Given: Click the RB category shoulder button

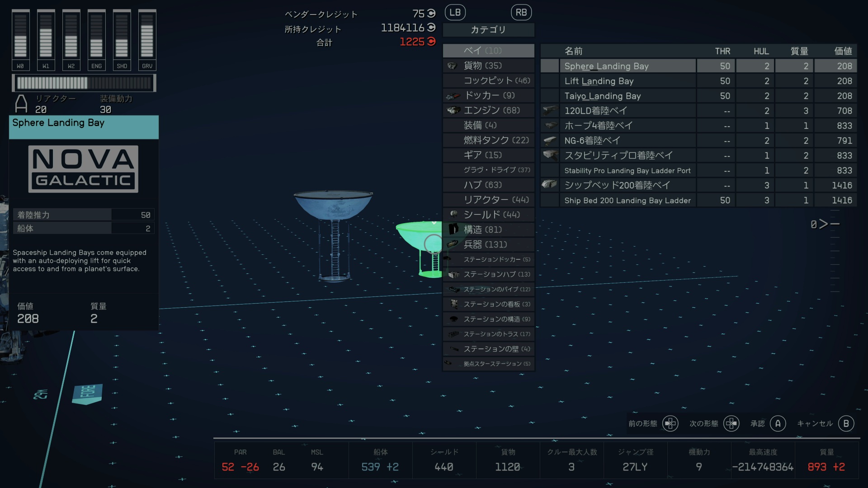Looking at the screenshot, I should point(521,13).
